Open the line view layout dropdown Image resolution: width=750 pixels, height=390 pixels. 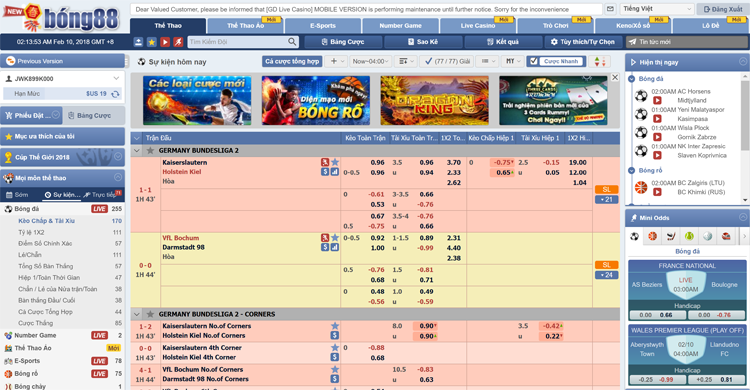[x=488, y=61]
